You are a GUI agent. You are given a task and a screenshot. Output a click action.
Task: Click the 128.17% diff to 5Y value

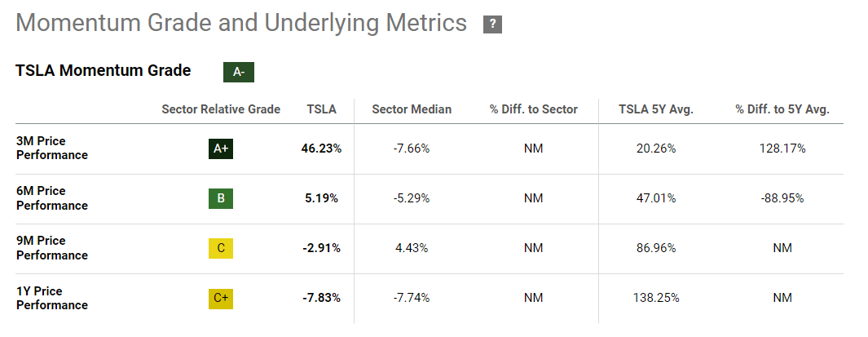point(782,149)
